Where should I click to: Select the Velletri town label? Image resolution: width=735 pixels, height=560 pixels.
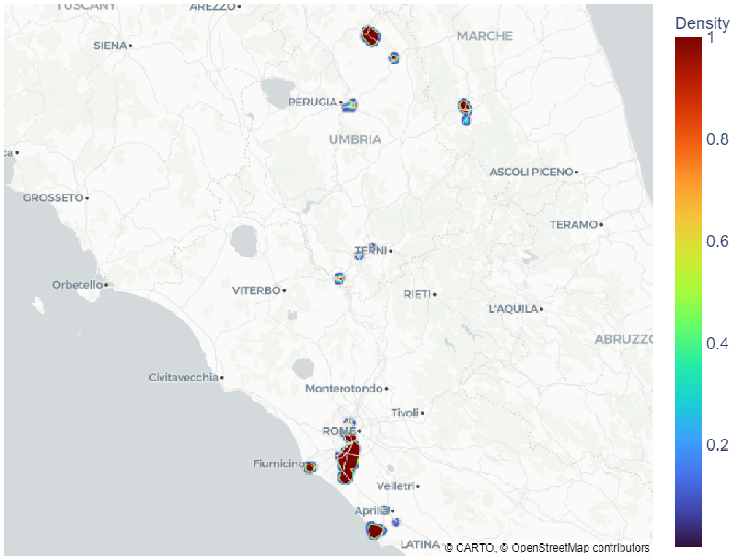click(396, 486)
